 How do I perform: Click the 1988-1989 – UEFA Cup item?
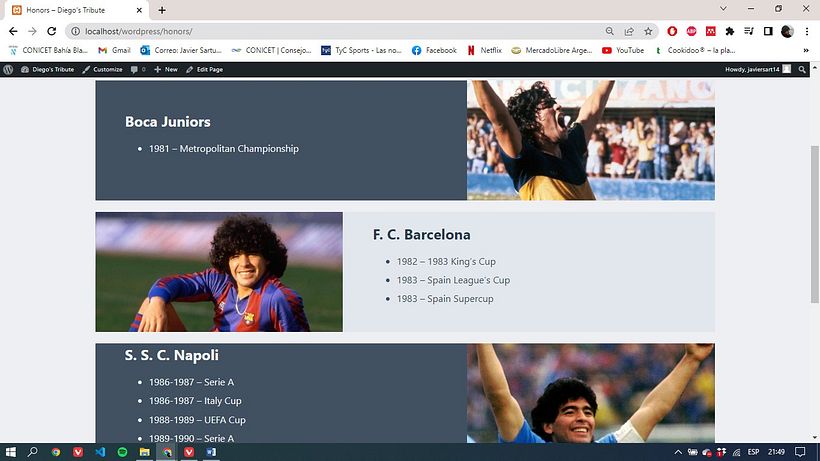pos(197,420)
